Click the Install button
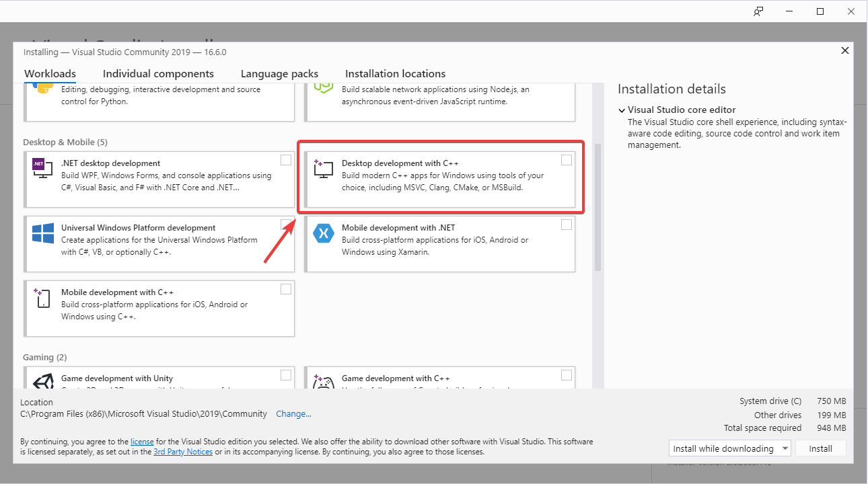Image resolution: width=868 pixels, height=484 pixels. (x=821, y=448)
